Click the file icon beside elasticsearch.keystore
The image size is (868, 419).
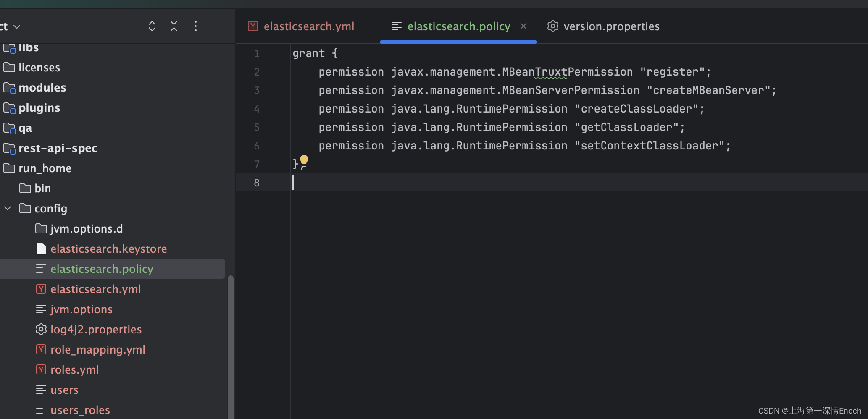coord(41,249)
